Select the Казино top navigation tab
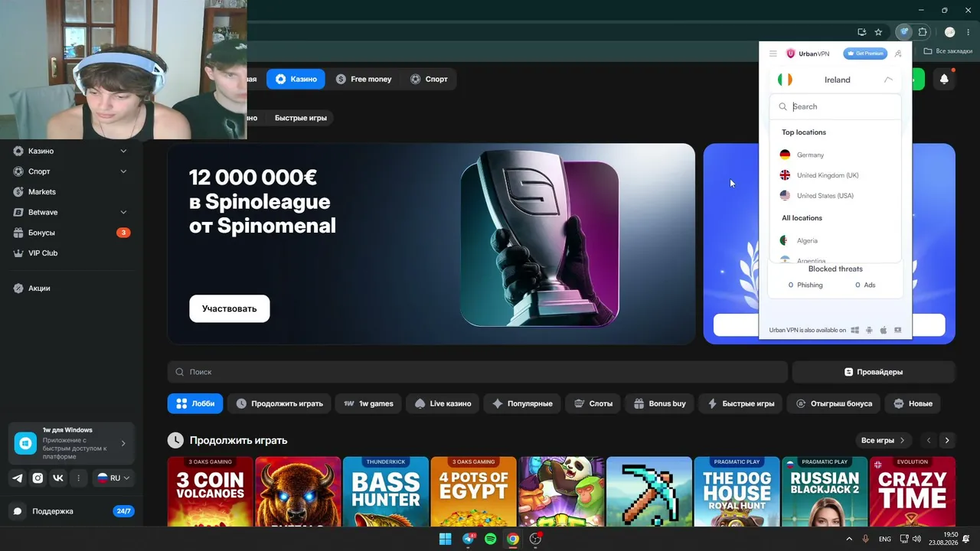The width and height of the screenshot is (980, 551). (x=296, y=79)
